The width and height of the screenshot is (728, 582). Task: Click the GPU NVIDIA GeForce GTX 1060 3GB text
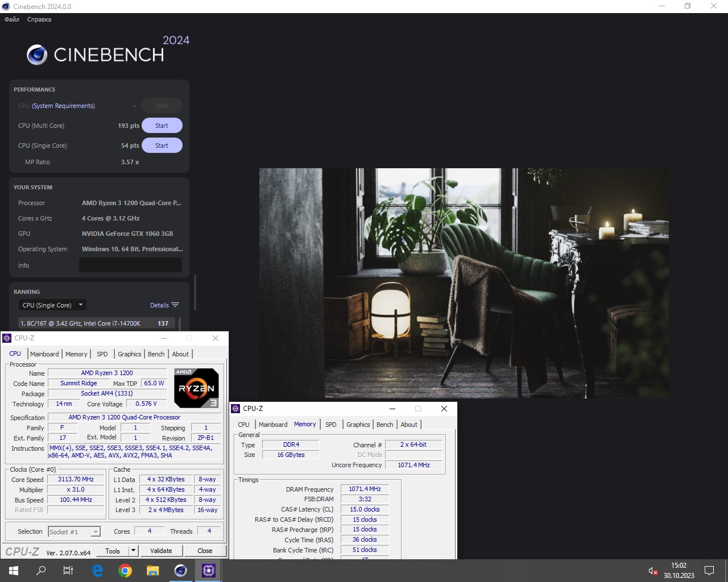127,234
